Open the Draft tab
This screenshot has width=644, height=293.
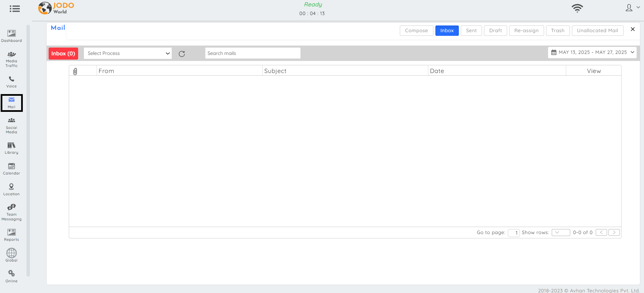[495, 30]
